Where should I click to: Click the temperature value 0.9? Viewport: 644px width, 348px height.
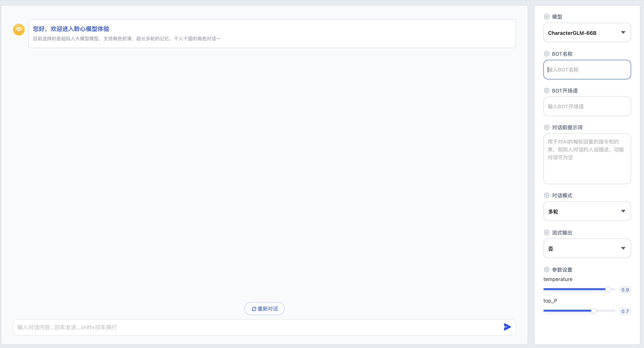pyautogui.click(x=625, y=290)
